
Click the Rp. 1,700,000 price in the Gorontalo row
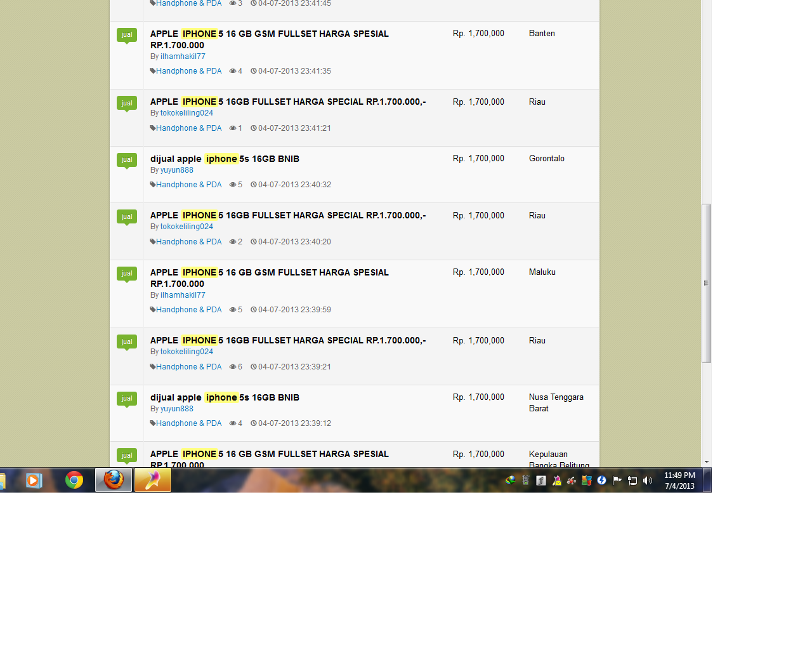[478, 159]
